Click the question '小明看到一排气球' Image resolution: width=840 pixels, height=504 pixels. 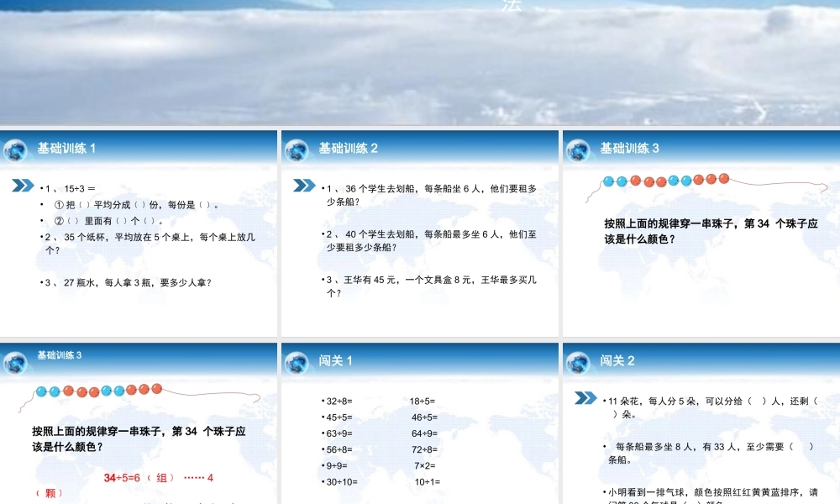pyautogui.click(x=711, y=496)
